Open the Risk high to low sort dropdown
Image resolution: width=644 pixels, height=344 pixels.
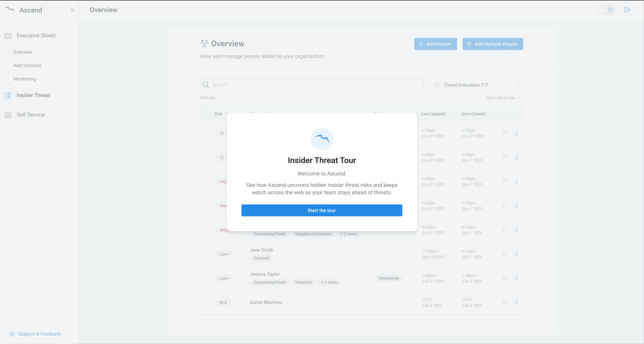[x=503, y=98]
